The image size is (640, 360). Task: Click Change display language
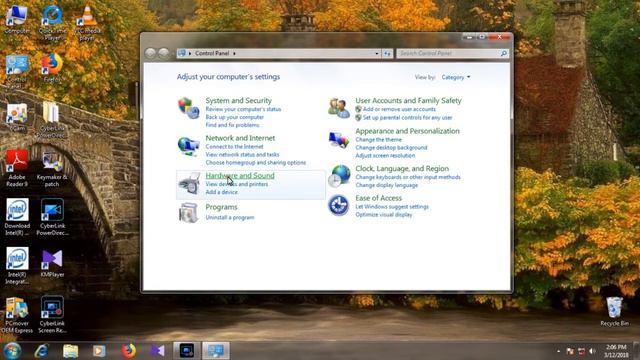pos(387,185)
